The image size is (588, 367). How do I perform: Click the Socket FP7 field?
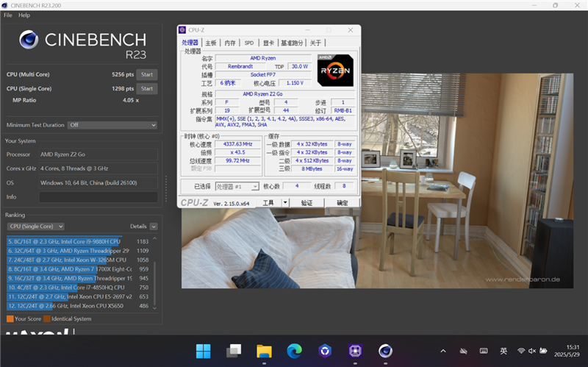pos(263,75)
